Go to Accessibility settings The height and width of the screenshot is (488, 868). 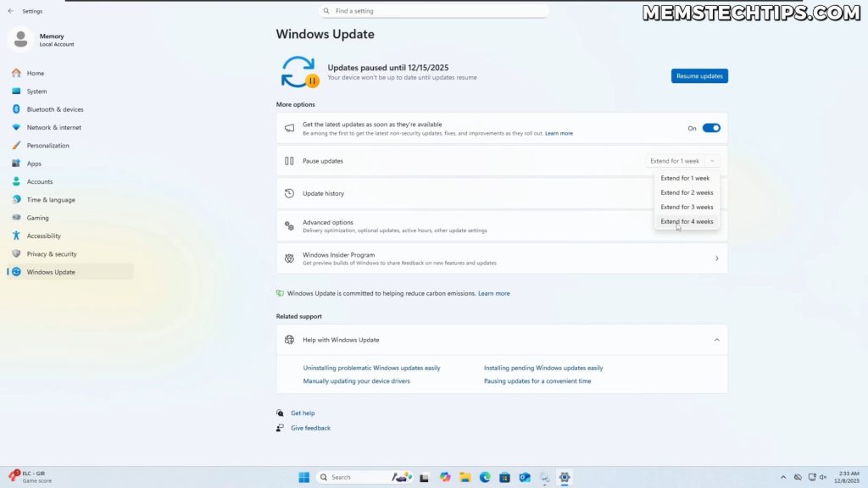tap(49, 236)
